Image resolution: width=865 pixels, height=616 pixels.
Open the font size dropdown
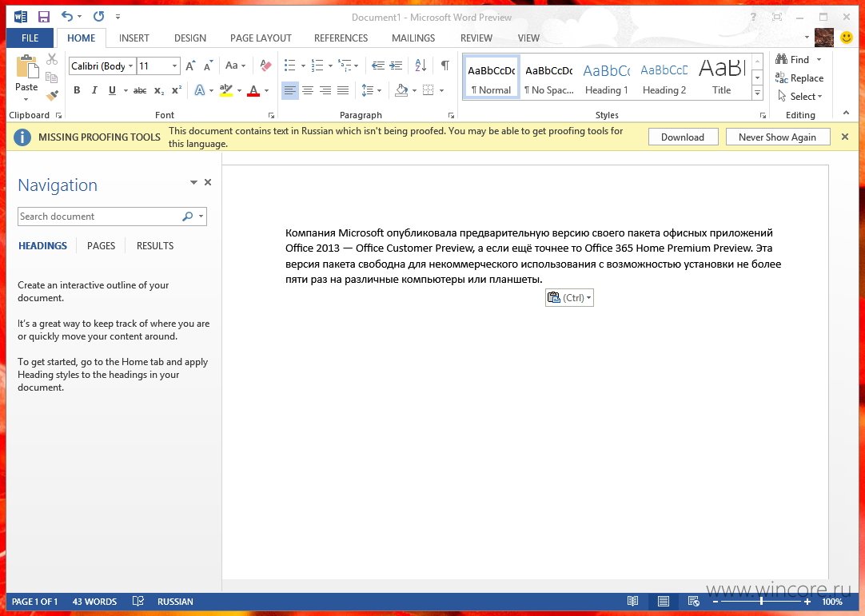point(174,66)
